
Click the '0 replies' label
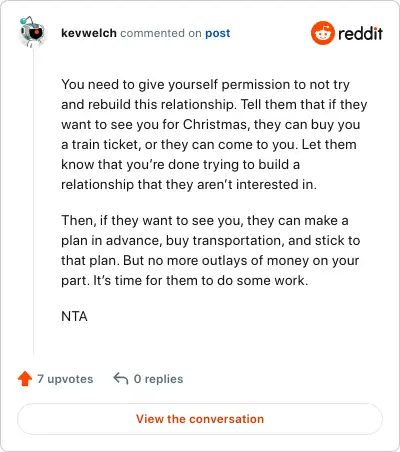pos(158,379)
